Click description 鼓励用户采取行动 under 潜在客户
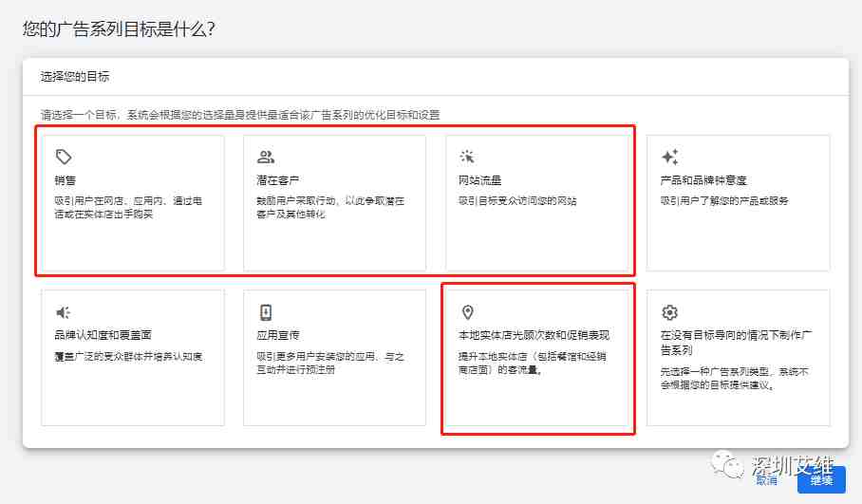Screen dimensions: 862x504 tap(329, 207)
